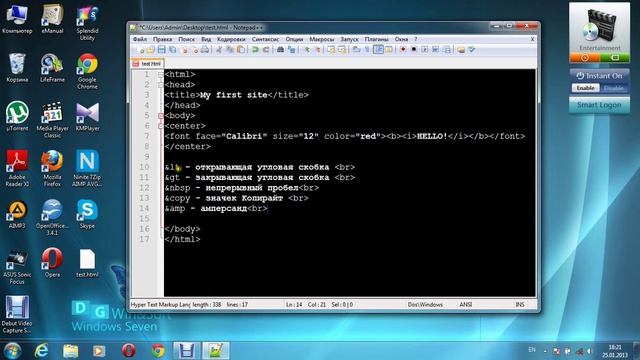Click the Stop macro recording icon
This screenshot has width=640, height=360.
[414, 49]
